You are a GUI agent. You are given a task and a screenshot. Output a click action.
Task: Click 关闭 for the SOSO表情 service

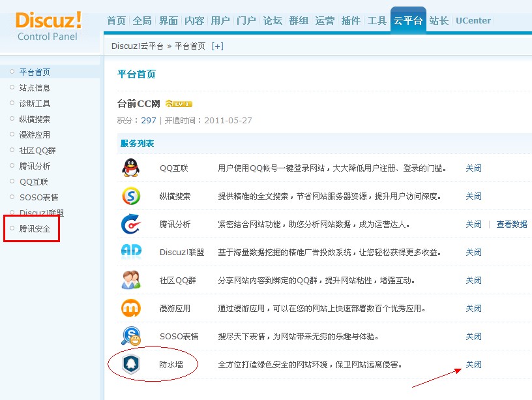(473, 337)
